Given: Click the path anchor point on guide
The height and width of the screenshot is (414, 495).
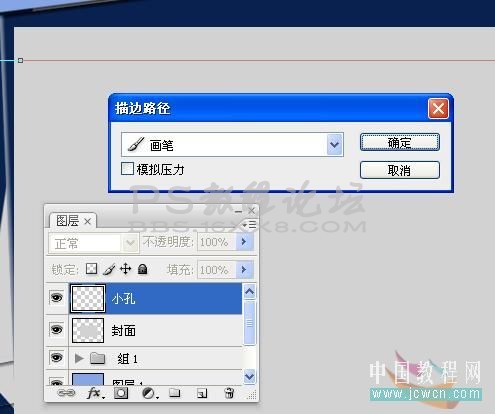Looking at the screenshot, I should [x=20, y=60].
